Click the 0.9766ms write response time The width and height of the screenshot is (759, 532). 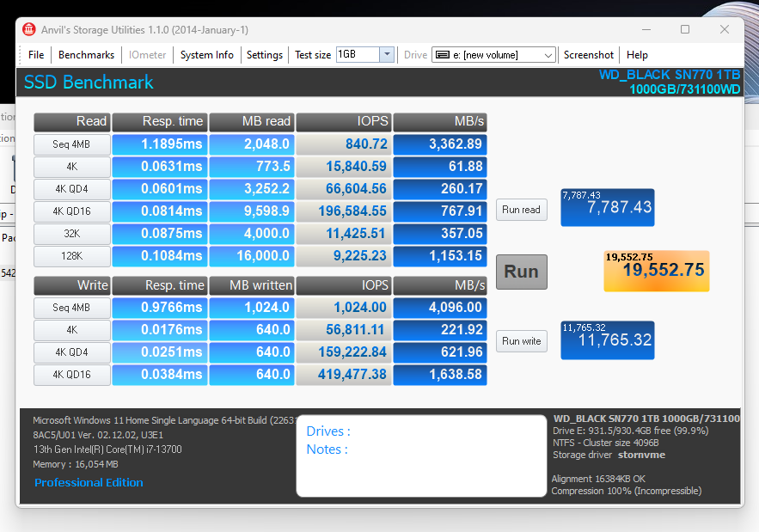pos(160,308)
